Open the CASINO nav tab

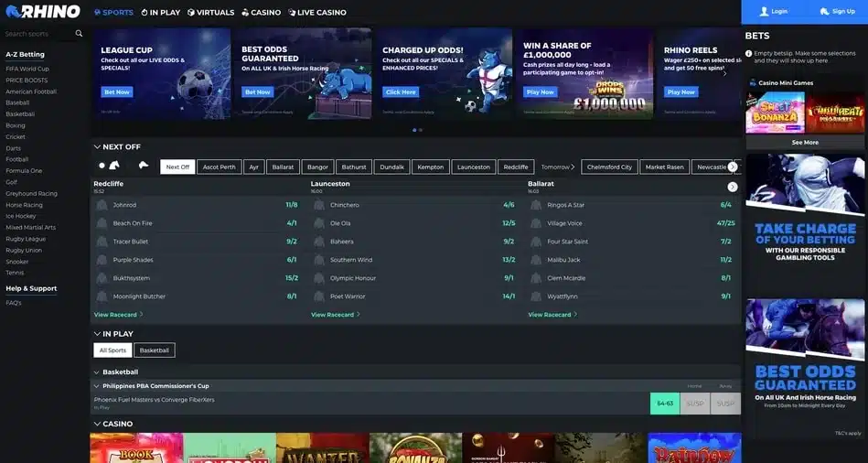coord(262,12)
